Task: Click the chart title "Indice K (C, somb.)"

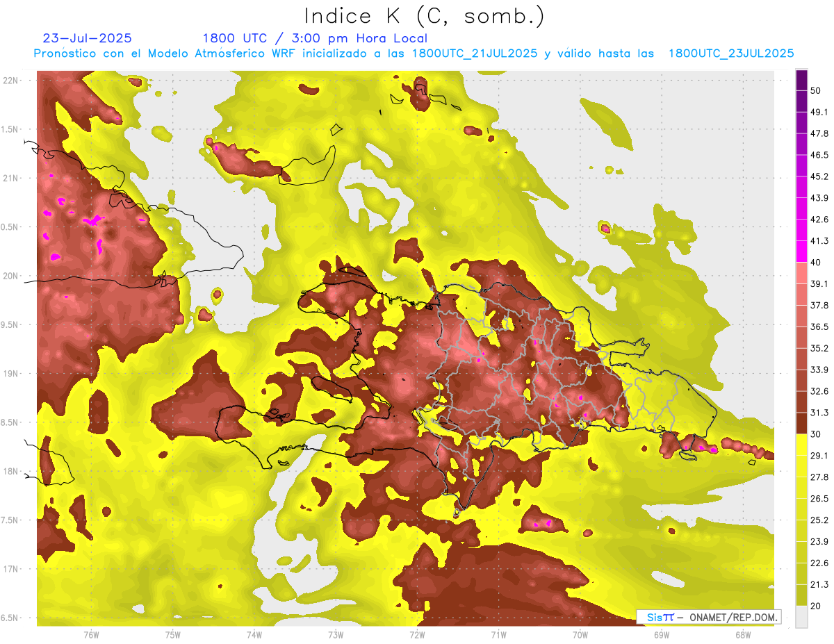Action: click(424, 16)
